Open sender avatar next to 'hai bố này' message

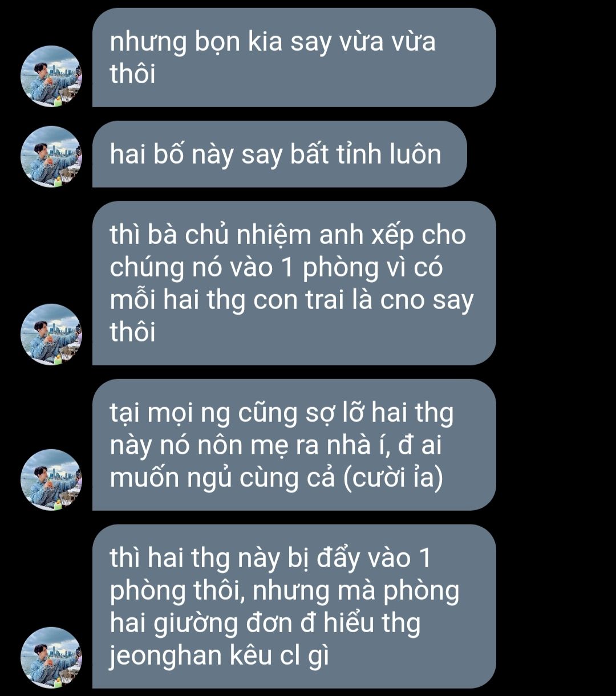[x=51, y=157]
